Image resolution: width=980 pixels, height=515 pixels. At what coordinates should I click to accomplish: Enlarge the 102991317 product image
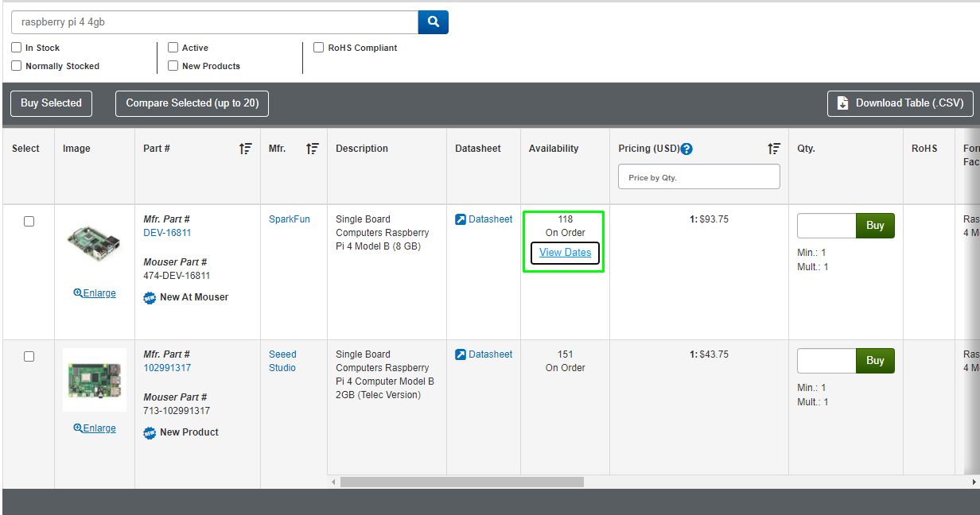pyautogui.click(x=95, y=428)
